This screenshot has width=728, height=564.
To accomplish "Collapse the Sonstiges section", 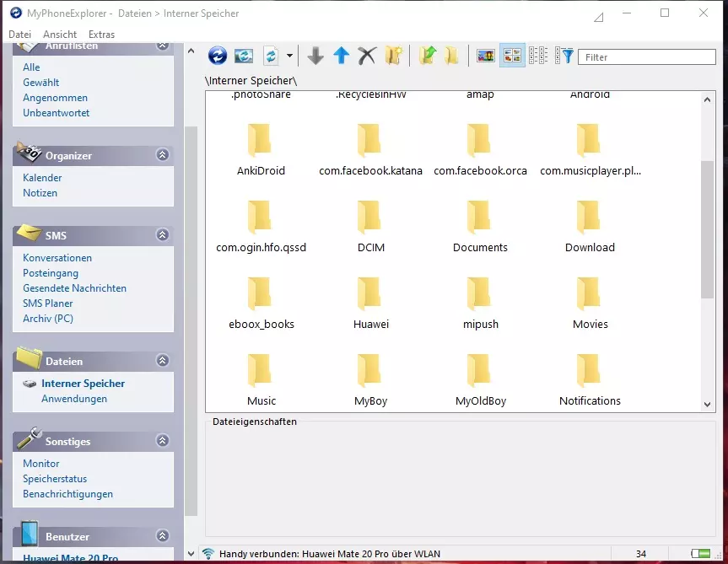I will [163, 441].
